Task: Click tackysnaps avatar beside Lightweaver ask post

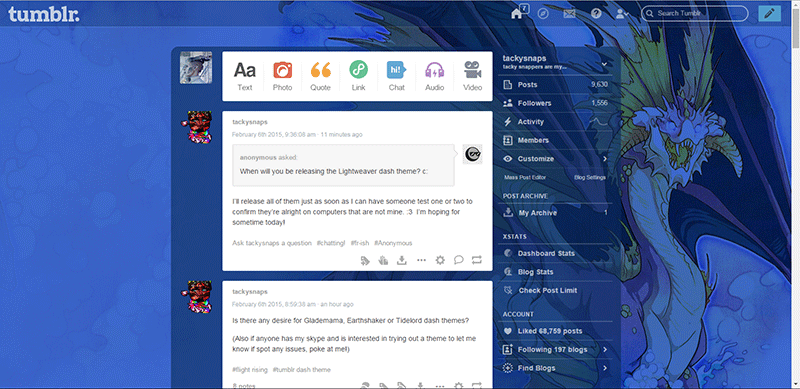Action: pos(196,128)
